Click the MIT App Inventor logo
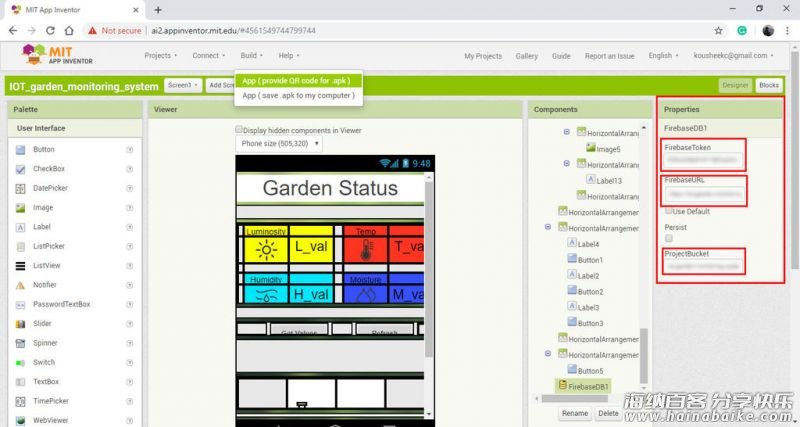Screen dimensions: 800x427 (57, 55)
